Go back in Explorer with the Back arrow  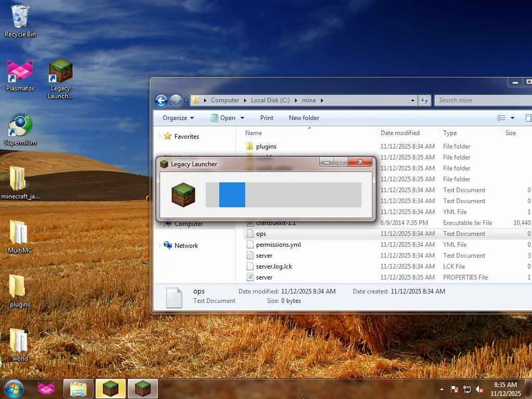pos(162,100)
